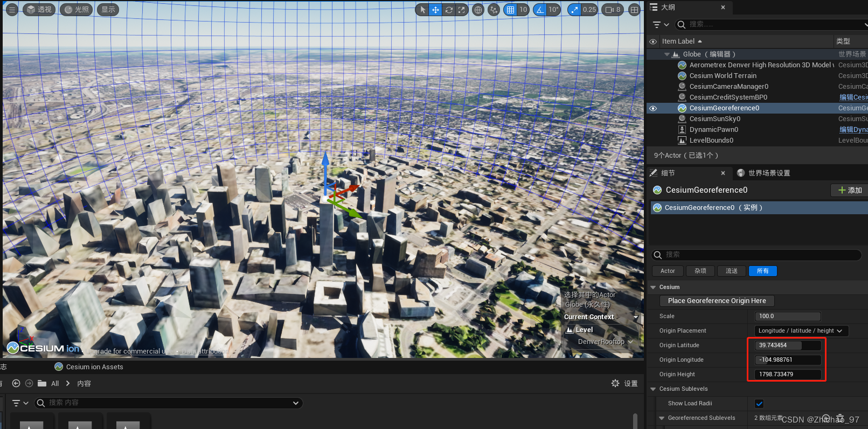Open viewport layout grid button
This screenshot has width=868, height=429.
click(635, 10)
